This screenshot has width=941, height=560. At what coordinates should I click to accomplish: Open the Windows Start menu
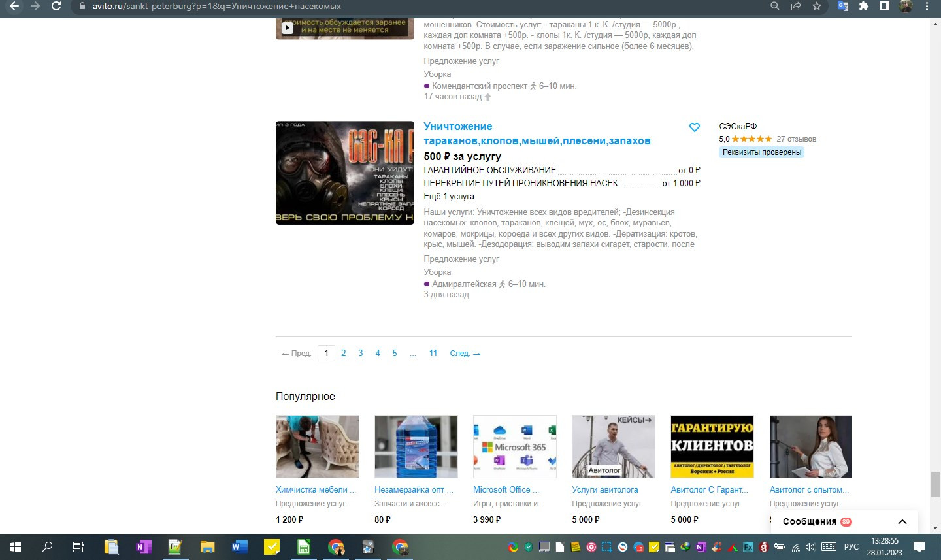pos(16,547)
